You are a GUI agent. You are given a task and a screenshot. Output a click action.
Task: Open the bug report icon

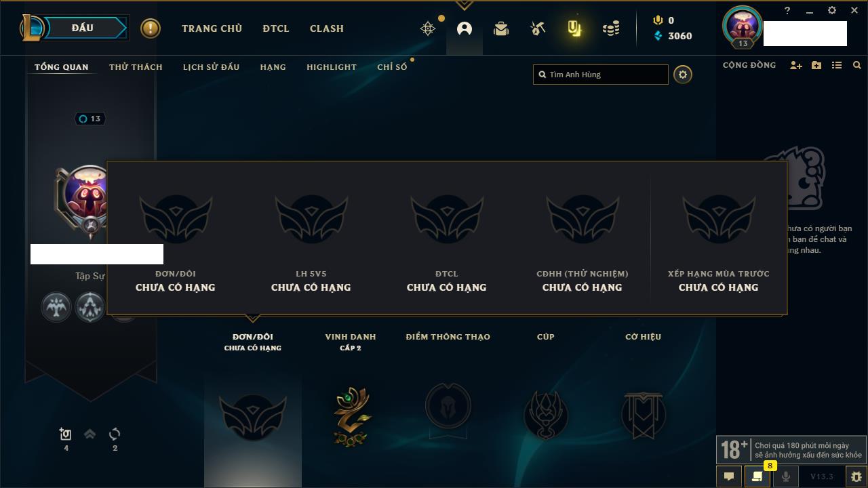(x=856, y=476)
